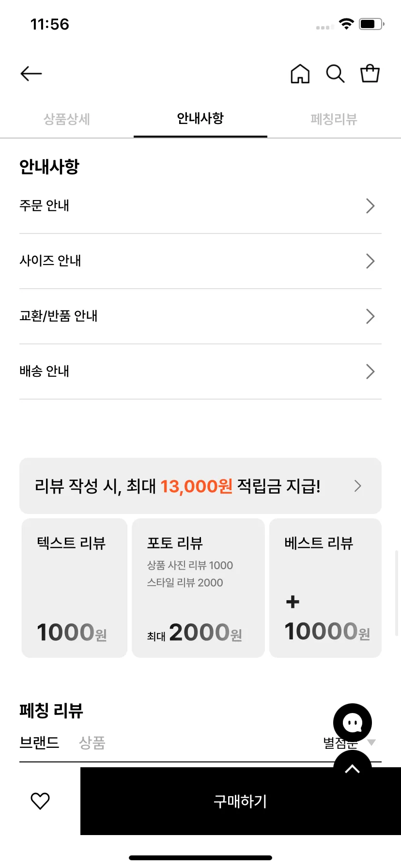Tap the scroll-to-top arrow button

point(353,764)
